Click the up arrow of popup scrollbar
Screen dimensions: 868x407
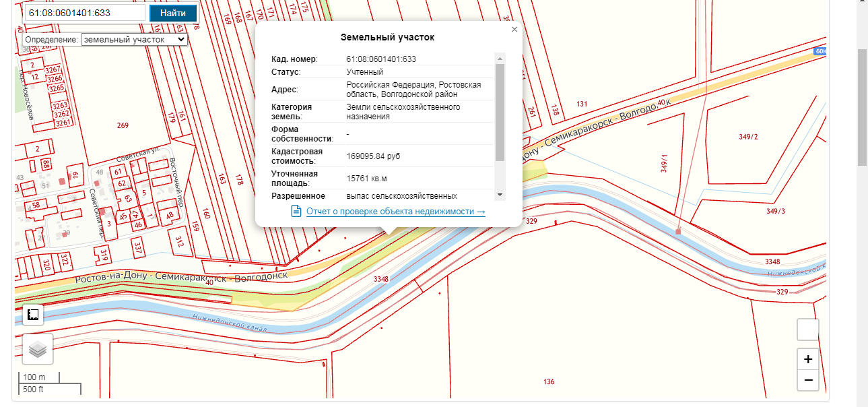coord(500,58)
